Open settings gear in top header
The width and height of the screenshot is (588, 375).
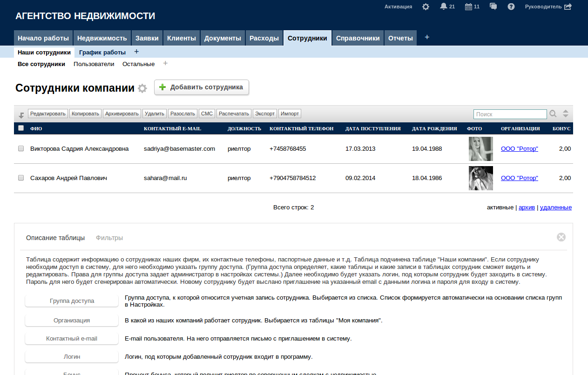click(426, 7)
